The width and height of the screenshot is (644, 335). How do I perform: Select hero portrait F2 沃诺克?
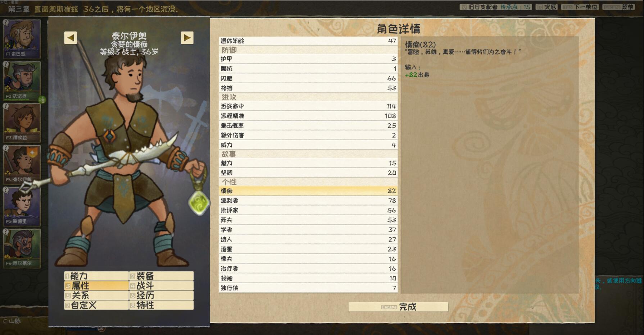point(22,81)
